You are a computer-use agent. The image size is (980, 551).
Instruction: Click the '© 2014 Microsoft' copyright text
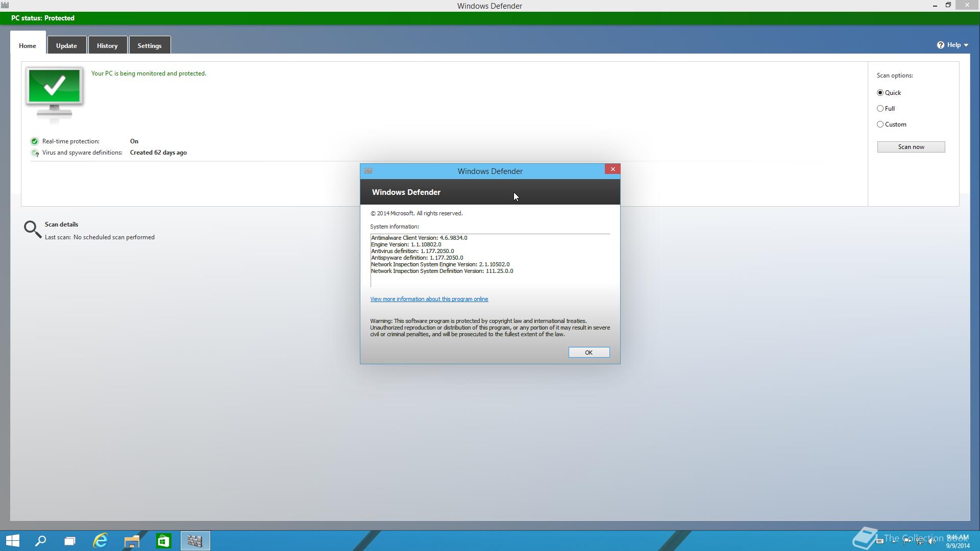point(416,213)
